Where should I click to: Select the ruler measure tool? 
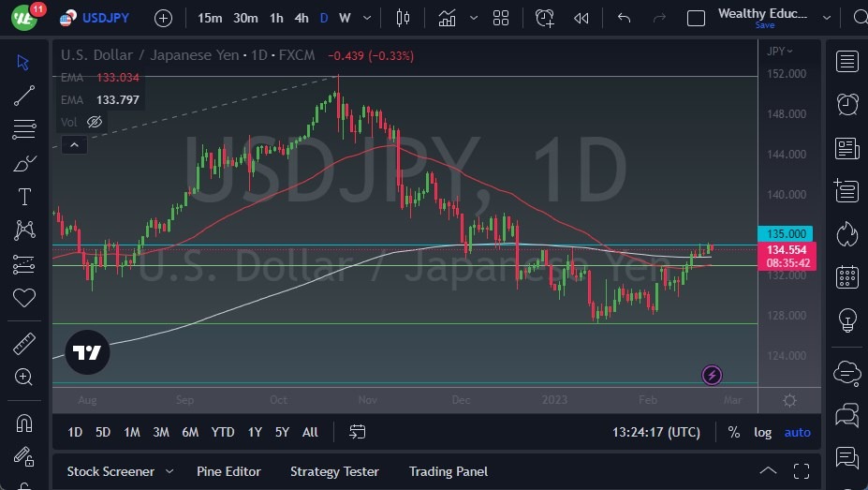coord(23,344)
